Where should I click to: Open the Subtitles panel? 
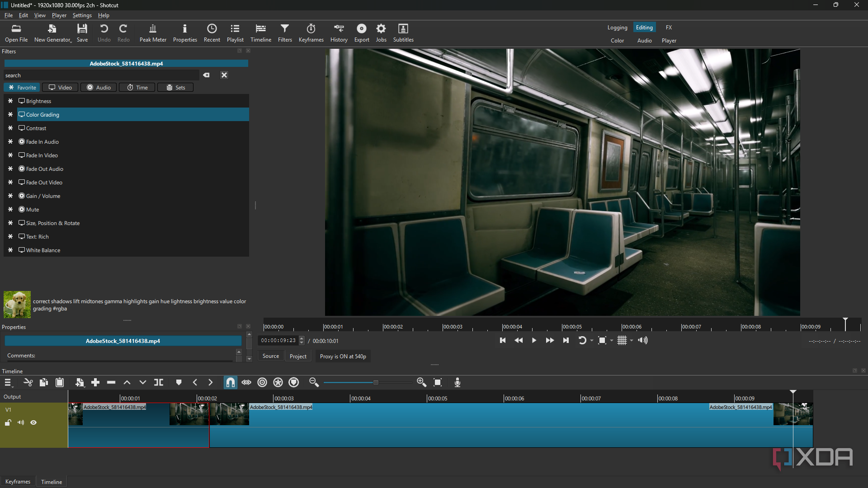point(403,33)
